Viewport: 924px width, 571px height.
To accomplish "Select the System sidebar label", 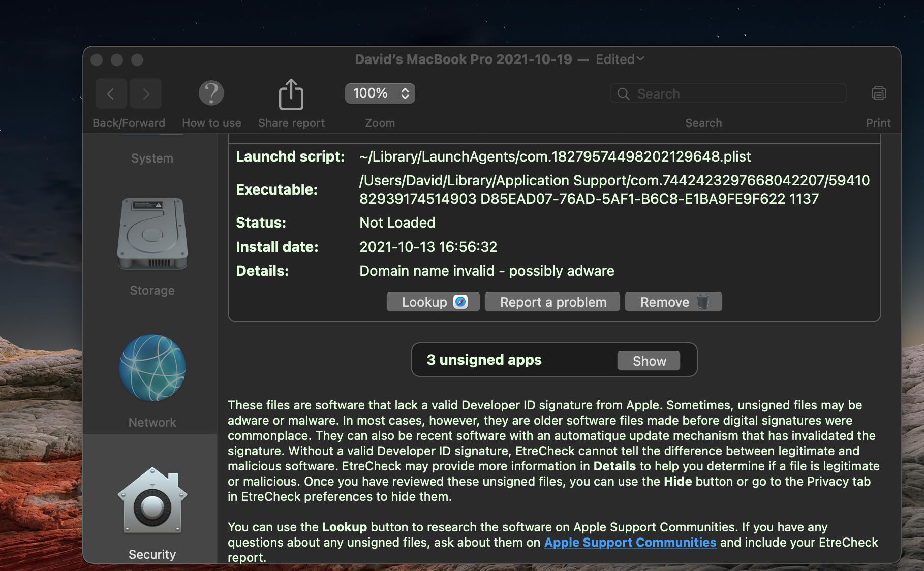I will click(152, 158).
